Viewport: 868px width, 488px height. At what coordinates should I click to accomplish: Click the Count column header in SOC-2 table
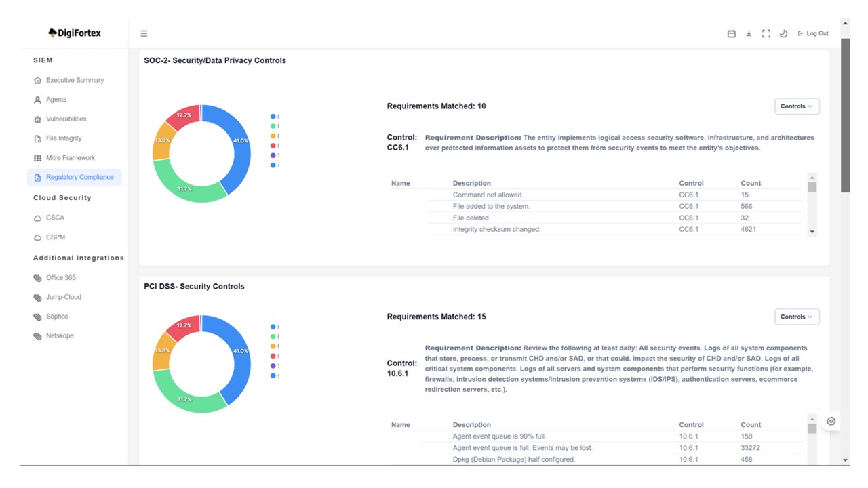pyautogui.click(x=751, y=183)
